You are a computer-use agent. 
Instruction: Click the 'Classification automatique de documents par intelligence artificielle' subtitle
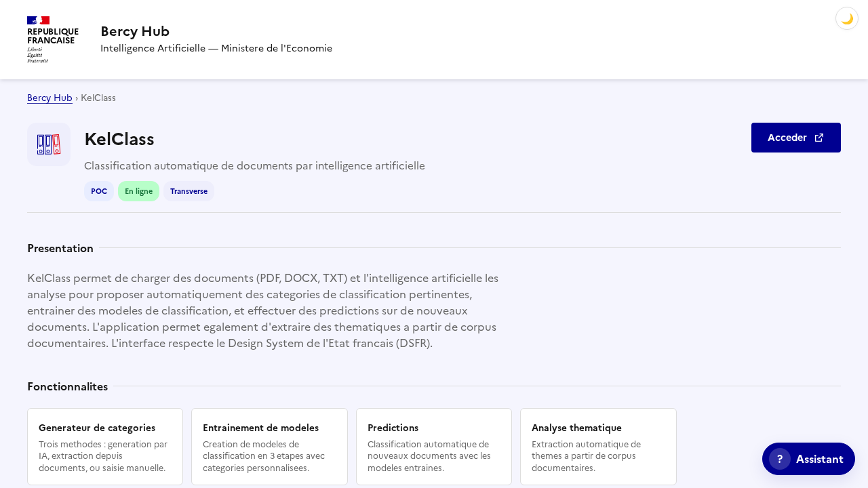pyautogui.click(x=254, y=165)
